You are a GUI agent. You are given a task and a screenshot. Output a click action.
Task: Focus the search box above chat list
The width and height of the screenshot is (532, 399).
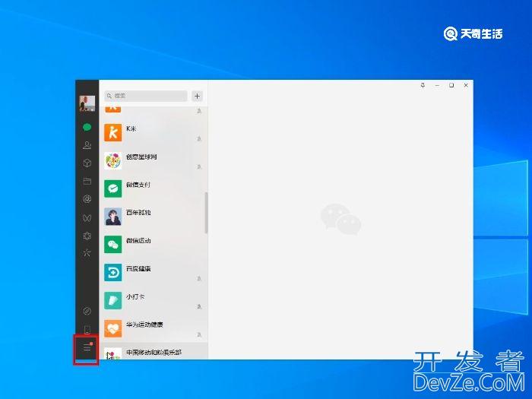(x=146, y=96)
